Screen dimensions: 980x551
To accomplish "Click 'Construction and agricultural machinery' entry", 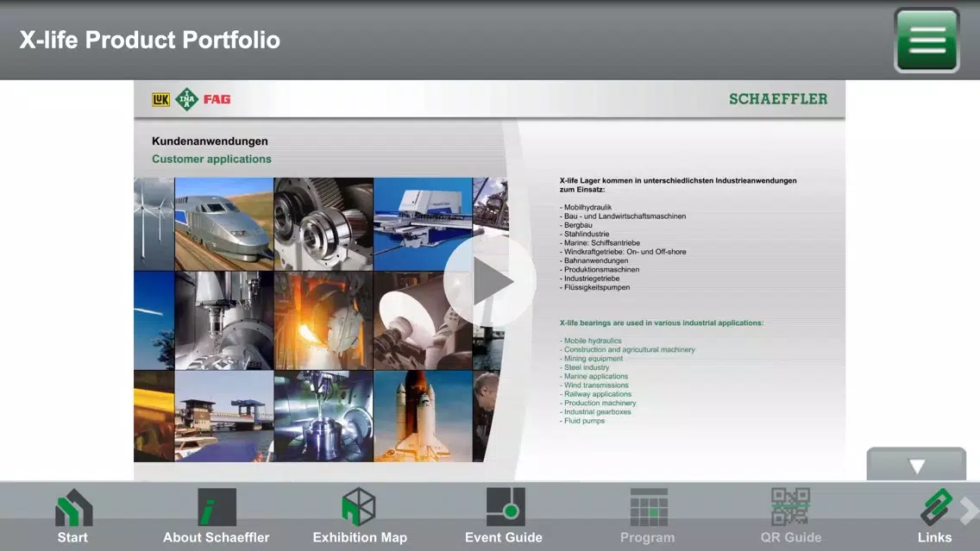I will pyautogui.click(x=627, y=350).
